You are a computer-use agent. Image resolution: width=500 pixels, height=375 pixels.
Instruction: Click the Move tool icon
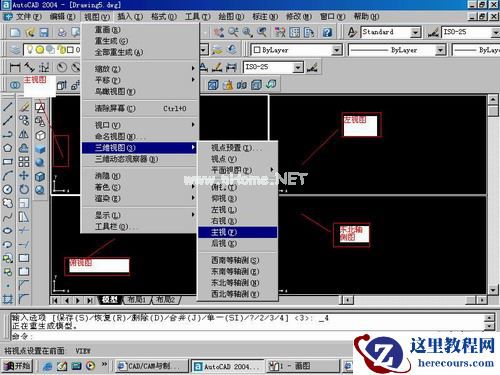point(24,175)
